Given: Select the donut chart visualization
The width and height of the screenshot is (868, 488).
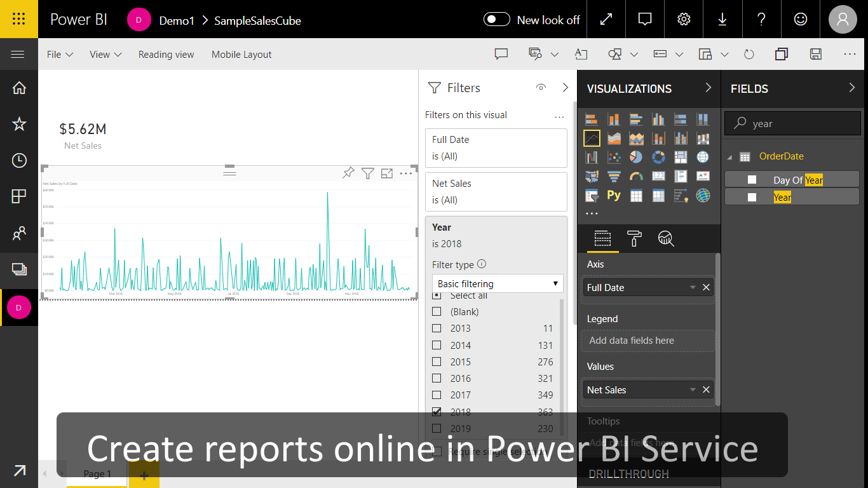Looking at the screenshot, I should (658, 158).
